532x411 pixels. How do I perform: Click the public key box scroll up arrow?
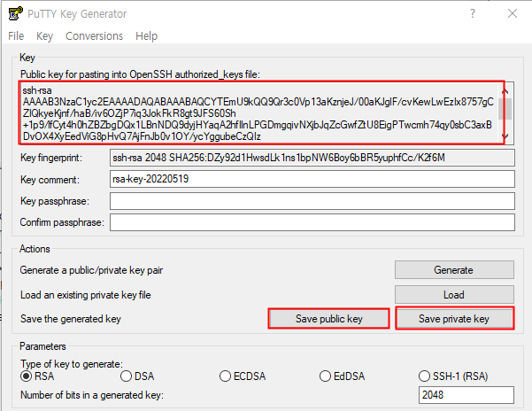505,90
